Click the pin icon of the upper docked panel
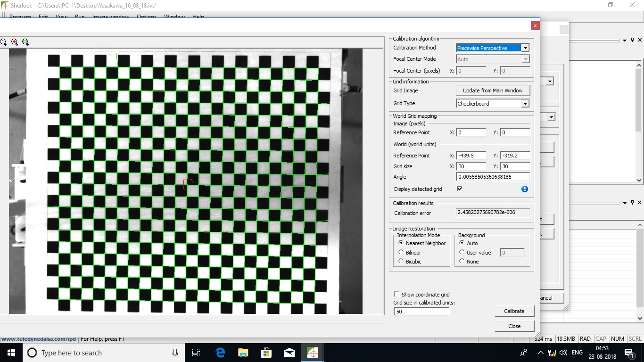Viewport: 644px width, 362px height. tap(632, 41)
